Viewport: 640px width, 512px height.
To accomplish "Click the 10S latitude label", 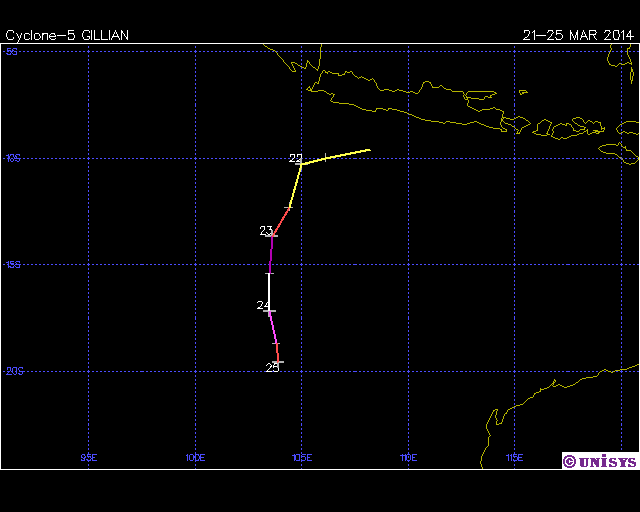I will [13, 158].
